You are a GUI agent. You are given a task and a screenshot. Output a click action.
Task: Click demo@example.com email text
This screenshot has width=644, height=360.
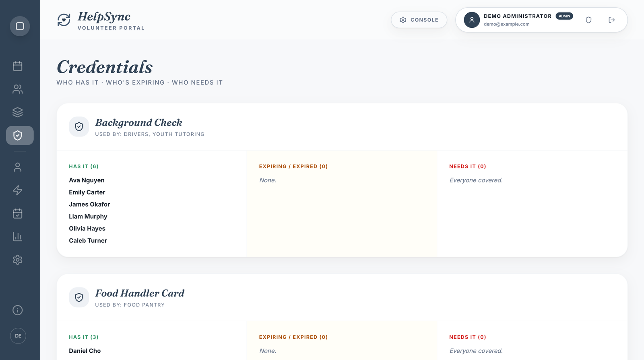coord(507,24)
